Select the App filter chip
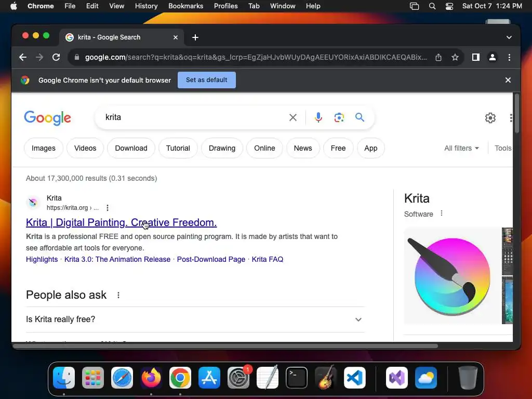Screen dimensions: 532x399 point(370,148)
